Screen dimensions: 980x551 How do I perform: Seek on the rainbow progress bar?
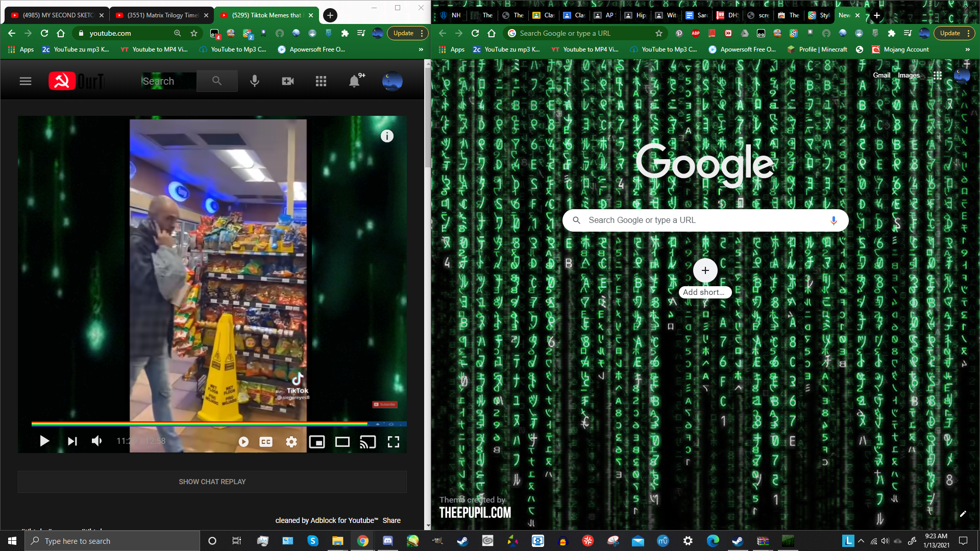pos(204,424)
